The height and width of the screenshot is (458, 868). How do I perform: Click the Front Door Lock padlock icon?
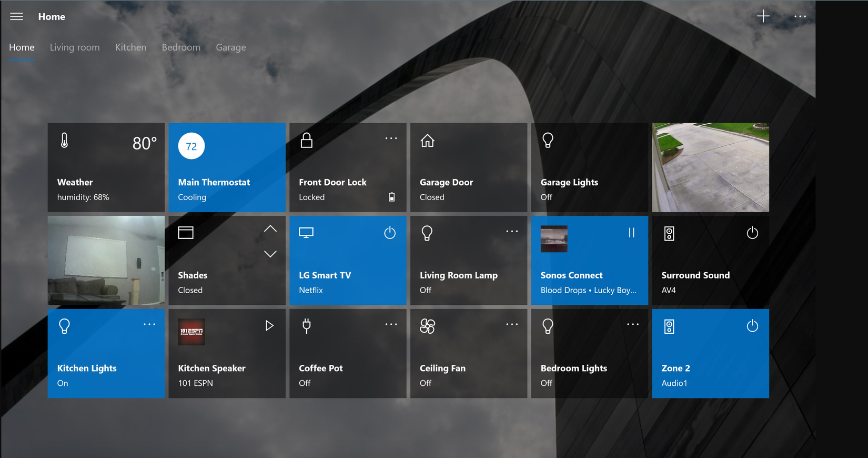tap(306, 141)
